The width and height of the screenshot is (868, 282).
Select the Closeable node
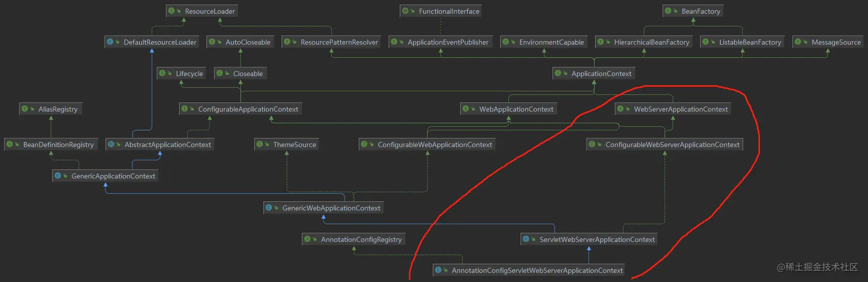pyautogui.click(x=240, y=74)
